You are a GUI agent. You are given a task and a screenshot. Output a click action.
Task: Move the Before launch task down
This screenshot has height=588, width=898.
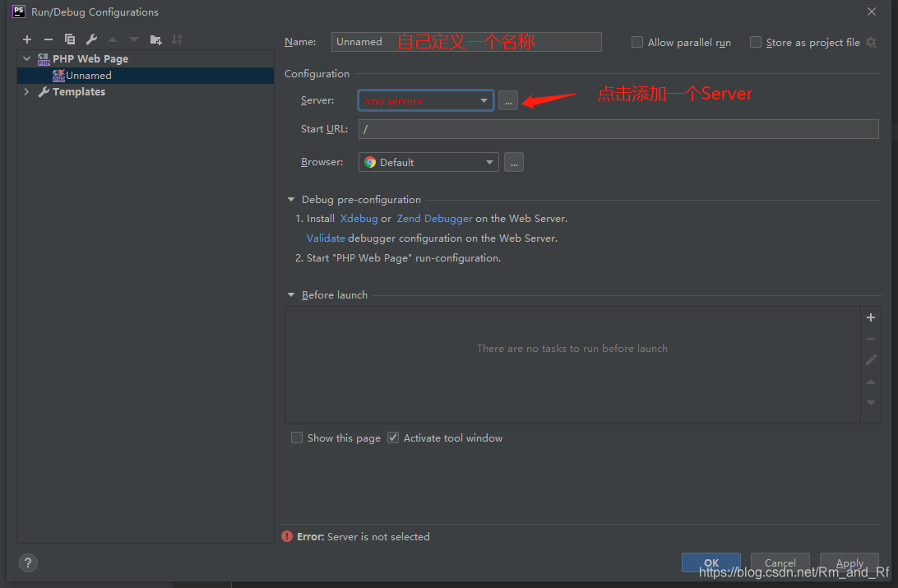click(871, 403)
